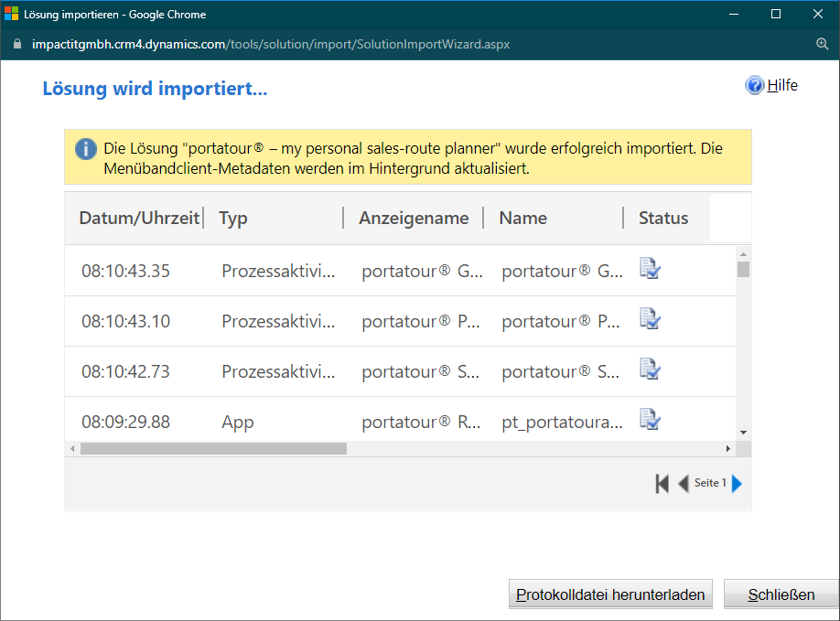This screenshot has height=621, width=840.
Task: Click the info icon in yellow banner
Action: tap(86, 149)
